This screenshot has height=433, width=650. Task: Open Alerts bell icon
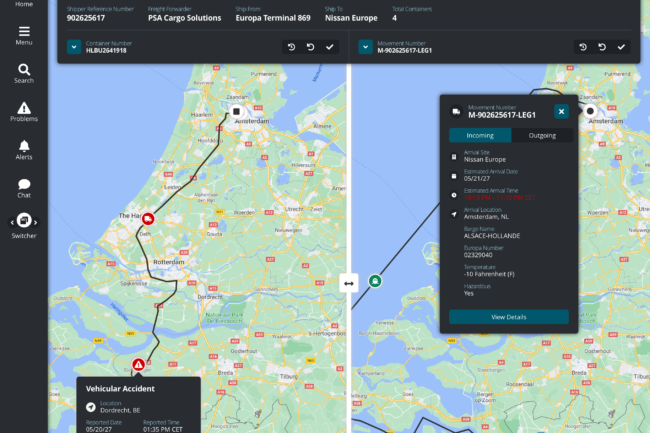coord(24,147)
